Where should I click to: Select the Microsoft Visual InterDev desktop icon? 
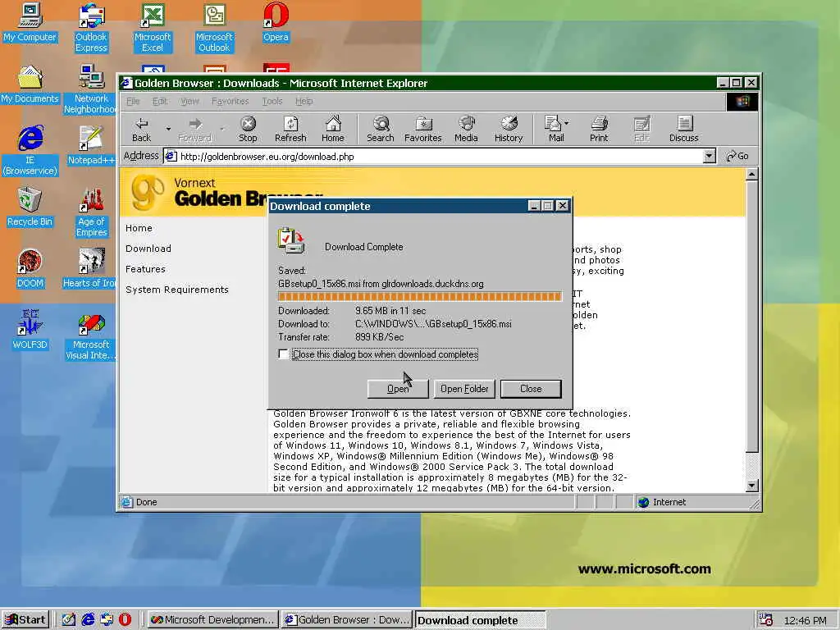(90, 336)
